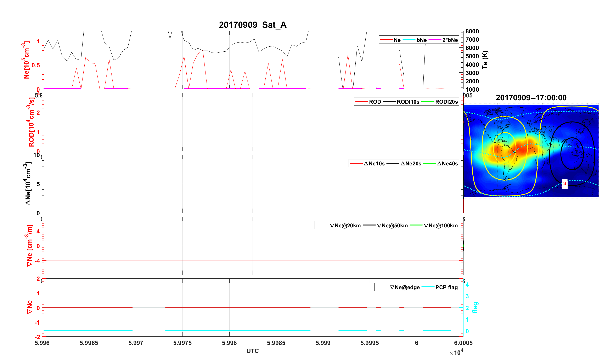Click the cyan bNe legend line
The image size is (602, 364).
pyautogui.click(x=409, y=40)
